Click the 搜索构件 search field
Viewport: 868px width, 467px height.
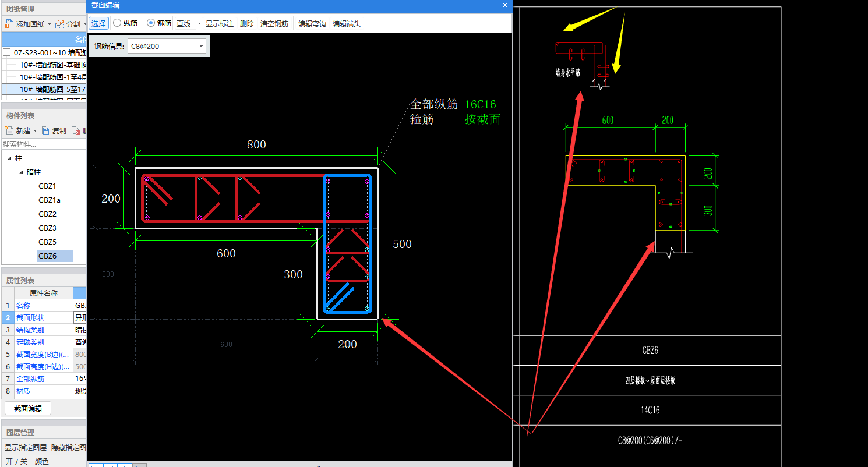click(x=44, y=144)
